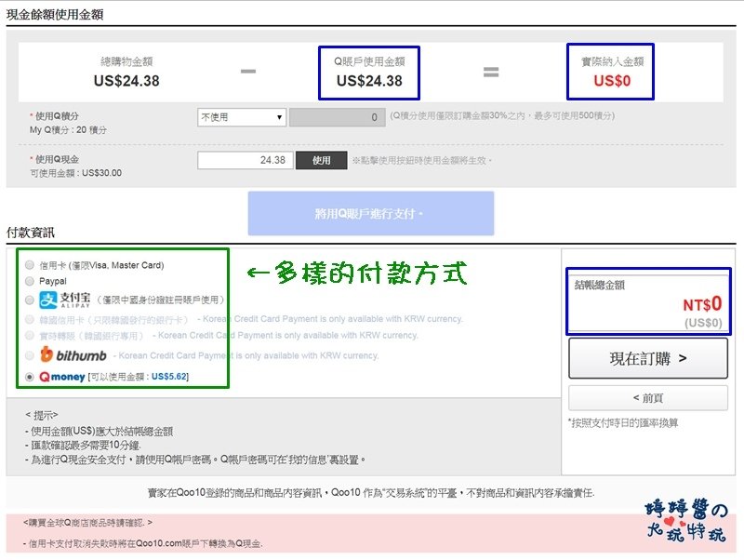Image resolution: width=744 pixels, height=560 pixels.
Task: Select the 實時轉賬 radio option
Action: pos(30,336)
